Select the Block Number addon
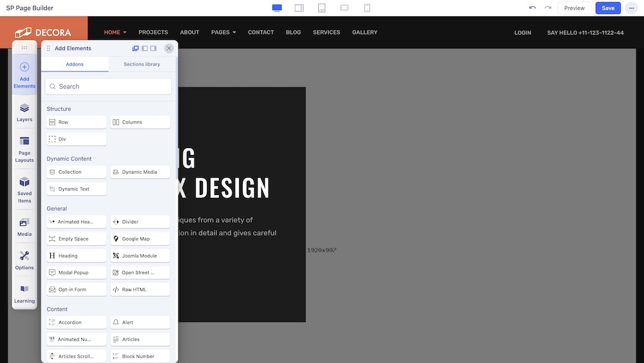The image size is (644, 363). [x=140, y=356]
